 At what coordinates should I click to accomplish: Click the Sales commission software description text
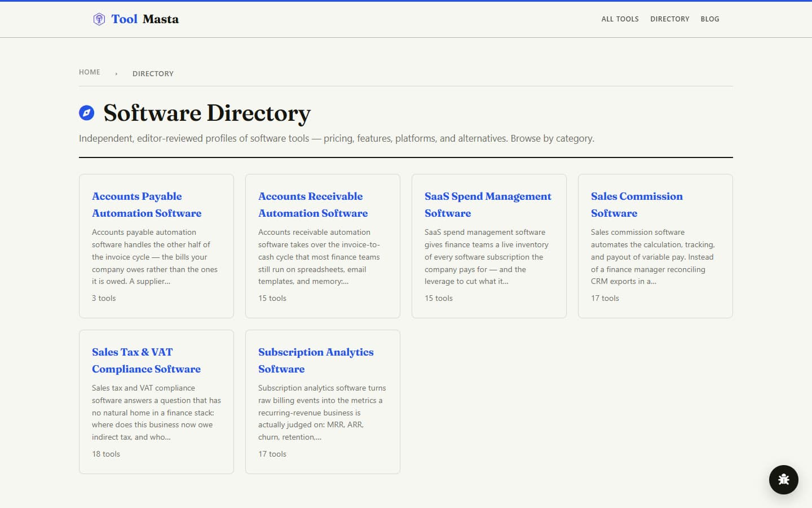653,257
